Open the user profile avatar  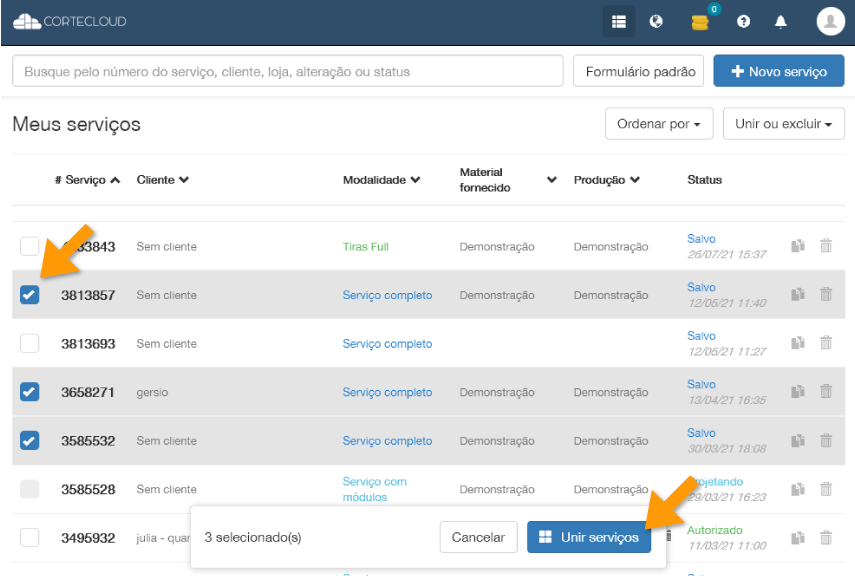click(x=830, y=21)
